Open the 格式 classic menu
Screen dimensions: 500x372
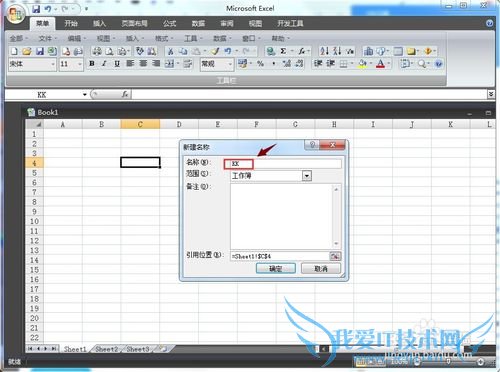pos(163,38)
